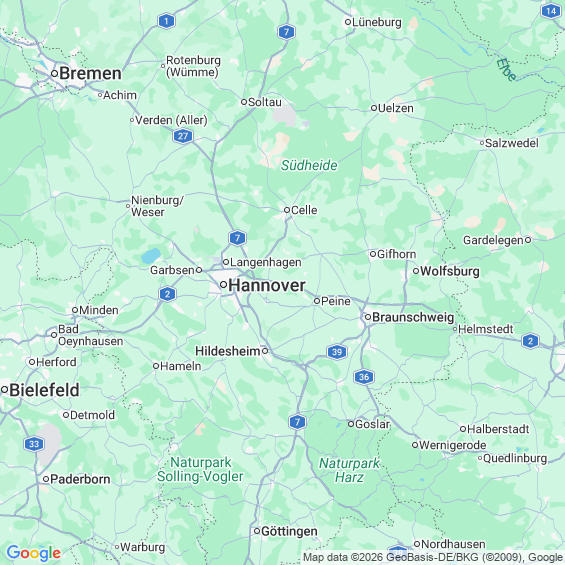The image size is (565, 565).
Task: Click the A7 shield north of Langenhagen
Action: [x=237, y=238]
